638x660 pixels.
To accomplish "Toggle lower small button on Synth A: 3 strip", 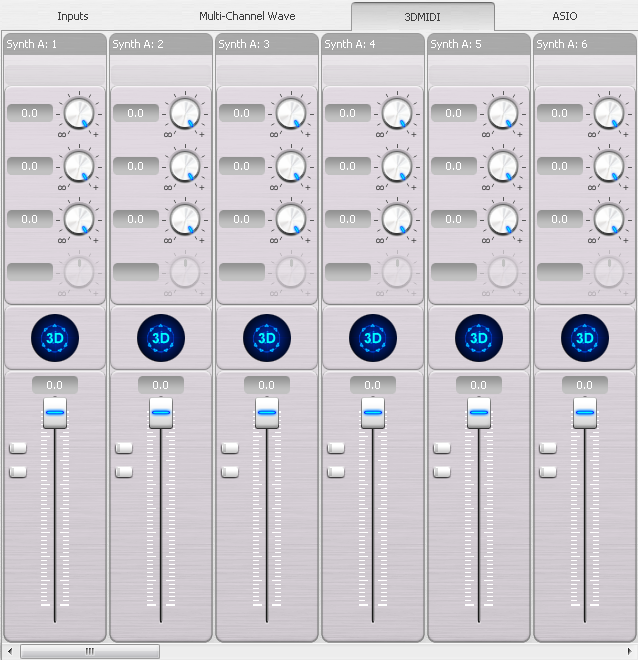I will point(230,472).
